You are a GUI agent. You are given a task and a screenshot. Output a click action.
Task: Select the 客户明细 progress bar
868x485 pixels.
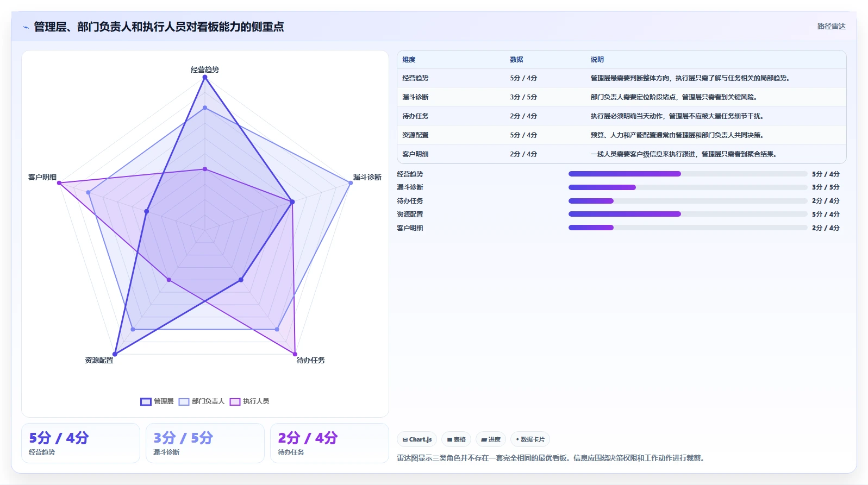[688, 228]
